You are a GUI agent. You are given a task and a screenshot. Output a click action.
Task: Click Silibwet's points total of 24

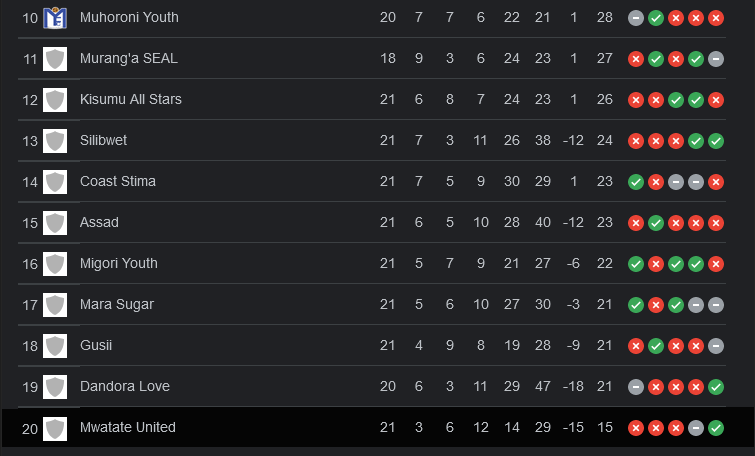tap(605, 140)
